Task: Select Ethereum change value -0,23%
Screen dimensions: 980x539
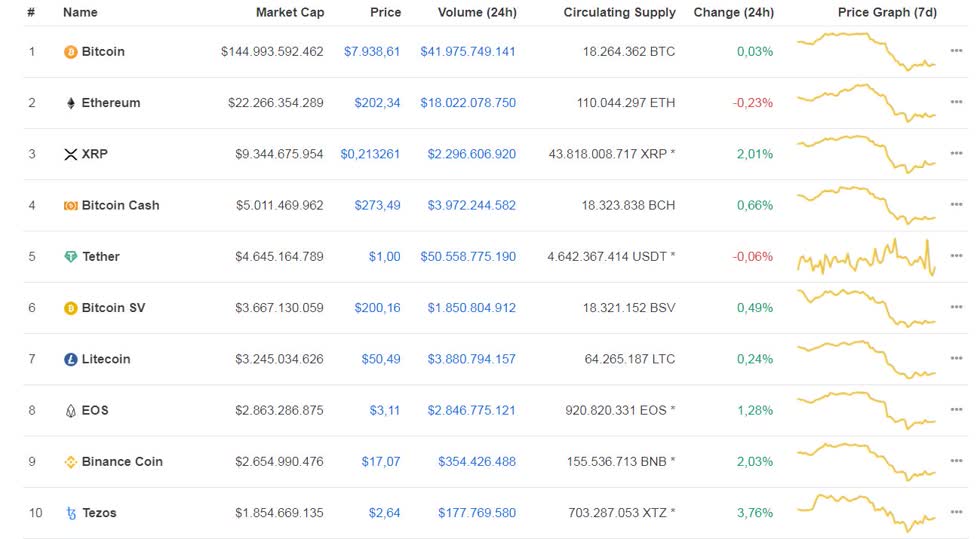Action: [753, 103]
